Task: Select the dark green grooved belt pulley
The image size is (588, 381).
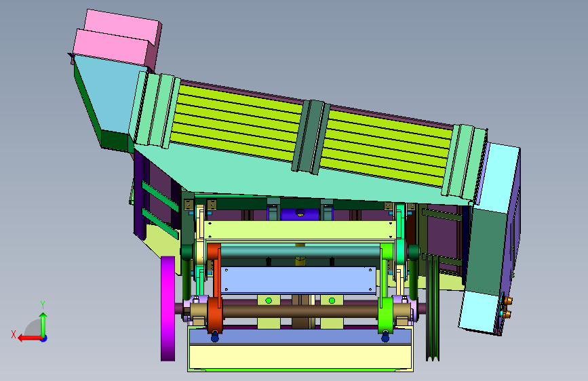Action: click(x=433, y=308)
